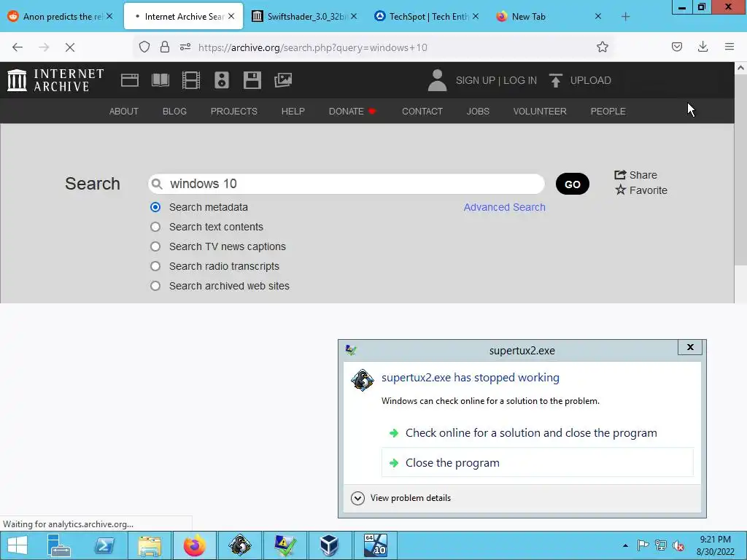Select Search radio transcripts option
The width and height of the screenshot is (747, 560).
(155, 266)
